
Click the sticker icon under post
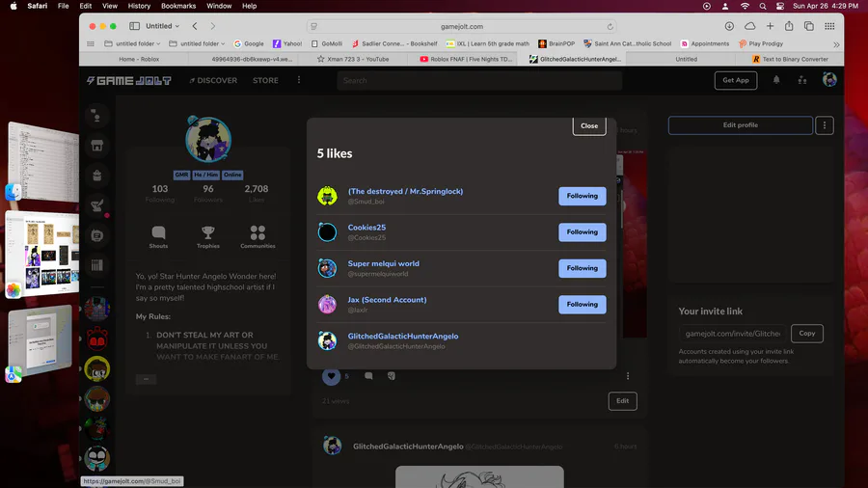[392, 376]
